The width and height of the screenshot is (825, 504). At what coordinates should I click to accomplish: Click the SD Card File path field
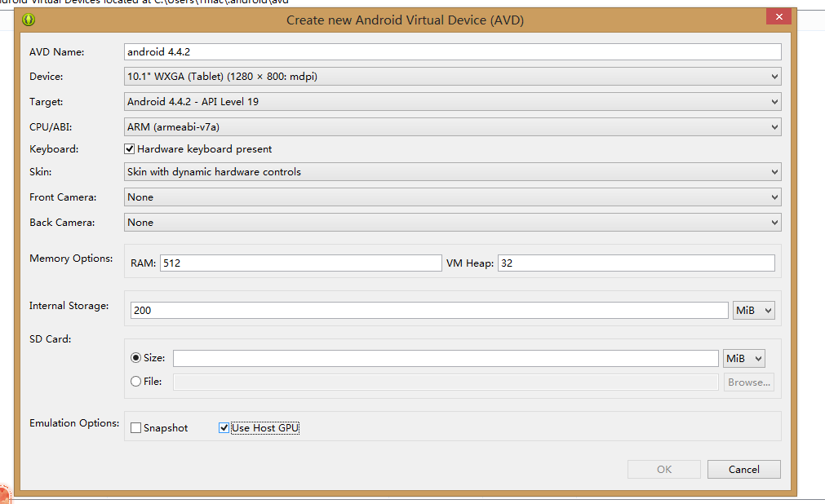(x=446, y=382)
